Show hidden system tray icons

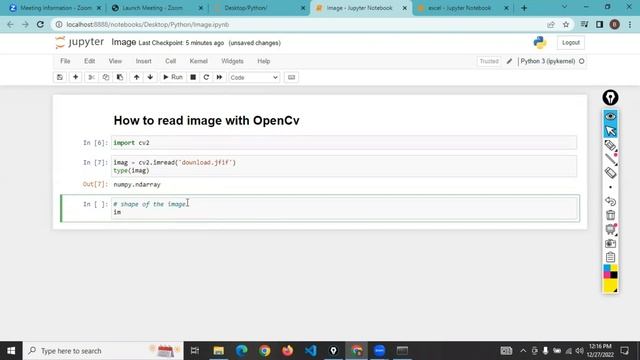pos(523,351)
